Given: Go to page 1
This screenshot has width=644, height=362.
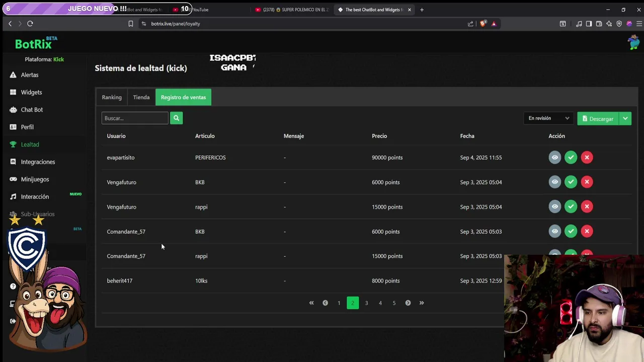Looking at the screenshot, I should tap(339, 303).
